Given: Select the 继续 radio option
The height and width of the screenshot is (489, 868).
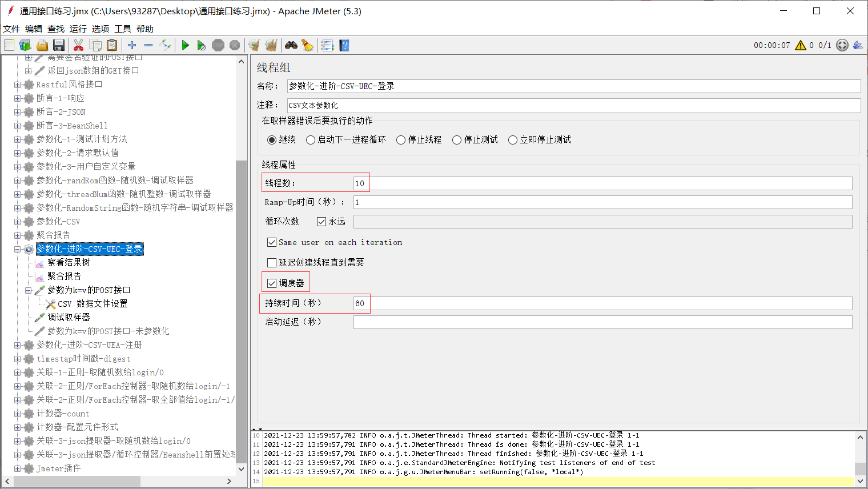Looking at the screenshot, I should pyautogui.click(x=272, y=140).
